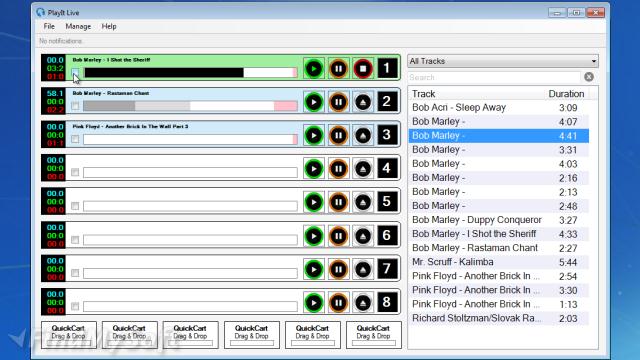Select the highlighted Bob Marley track 4:41
The height and width of the screenshot is (360, 640).
point(499,136)
